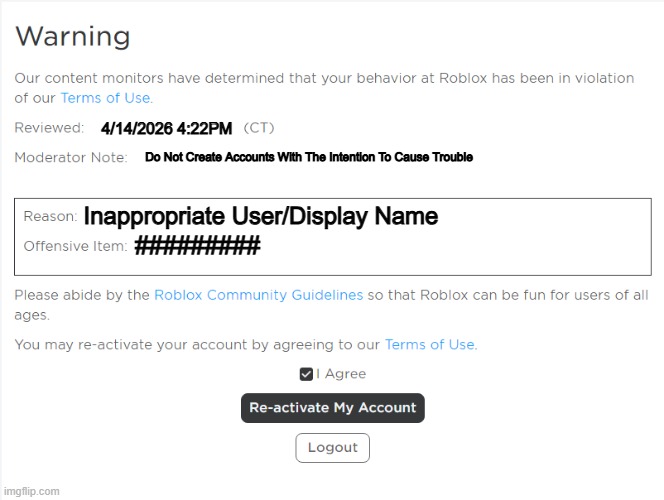This screenshot has width=664, height=500.
Task: Click the (CT) timezone label
Action: 259,128
